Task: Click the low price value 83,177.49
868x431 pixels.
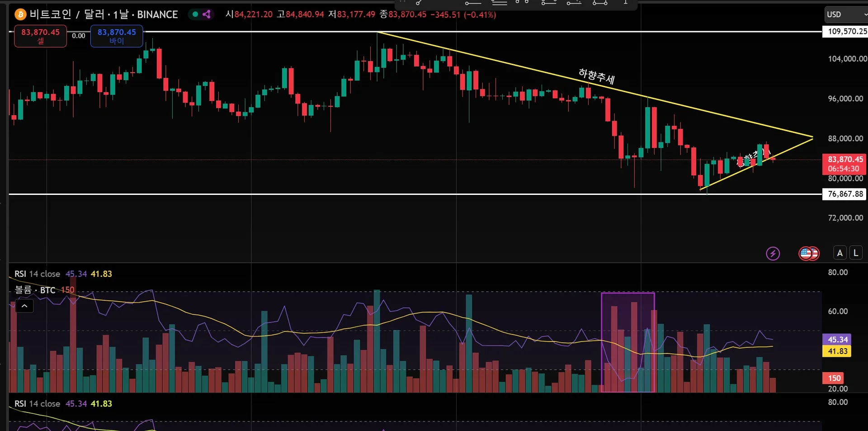Action: click(x=356, y=14)
